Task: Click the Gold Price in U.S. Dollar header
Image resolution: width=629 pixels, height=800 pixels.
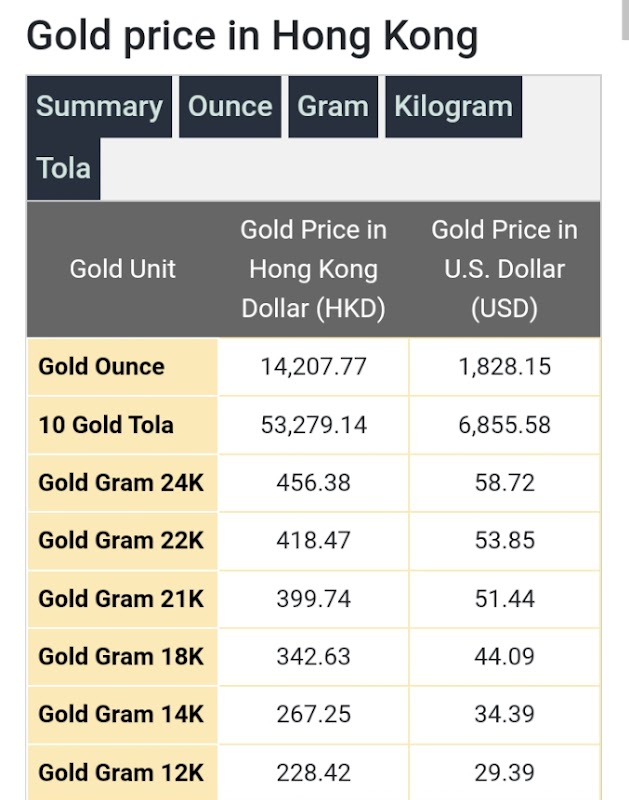Action: pyautogui.click(x=505, y=269)
